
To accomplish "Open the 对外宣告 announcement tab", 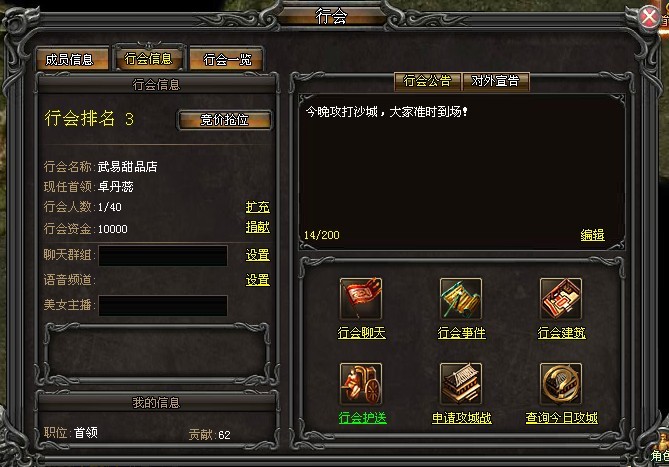I will point(495,81).
